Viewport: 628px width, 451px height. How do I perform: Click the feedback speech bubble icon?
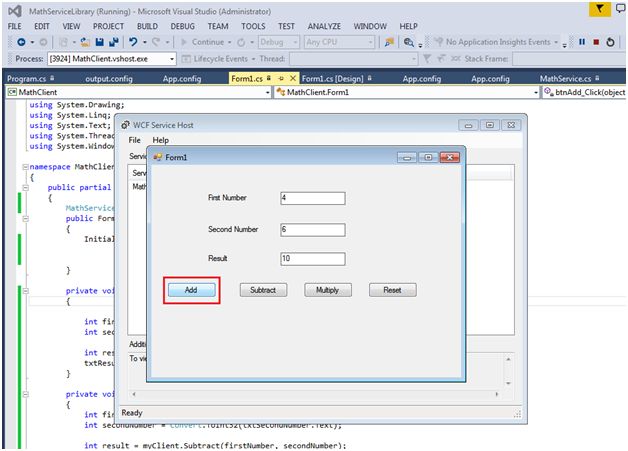[621, 8]
